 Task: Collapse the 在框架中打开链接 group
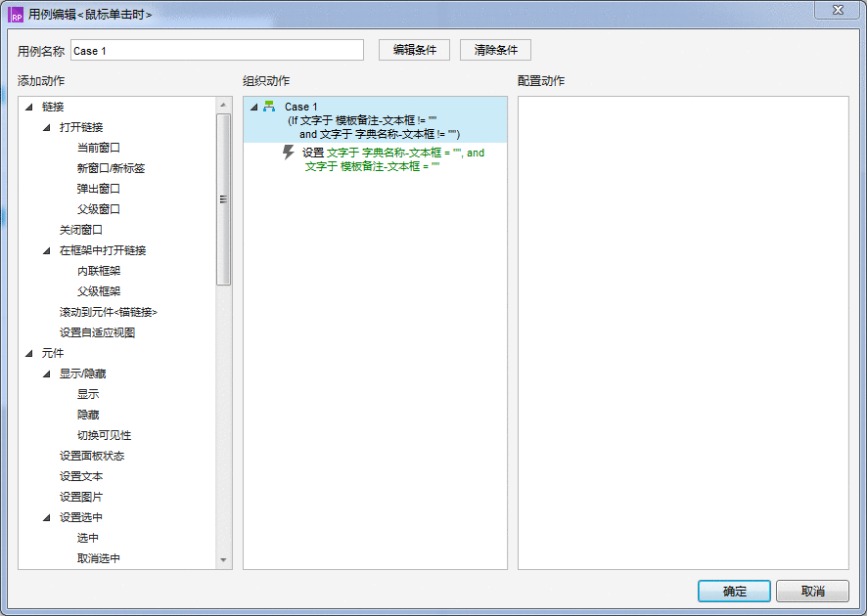(47, 251)
